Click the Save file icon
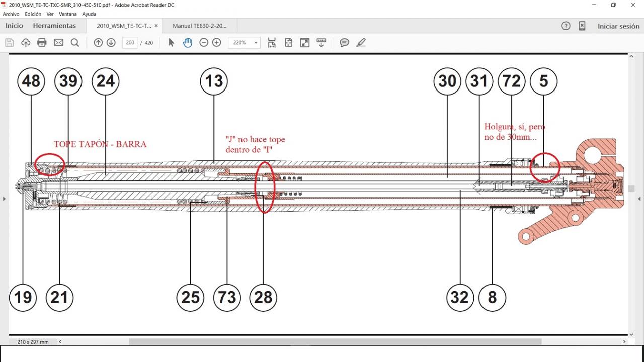This screenshot has height=362, width=644. click(x=9, y=43)
